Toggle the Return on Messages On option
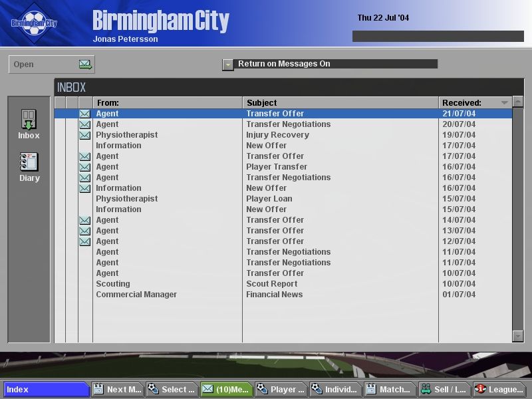The width and height of the screenshot is (532, 399). 228,65
